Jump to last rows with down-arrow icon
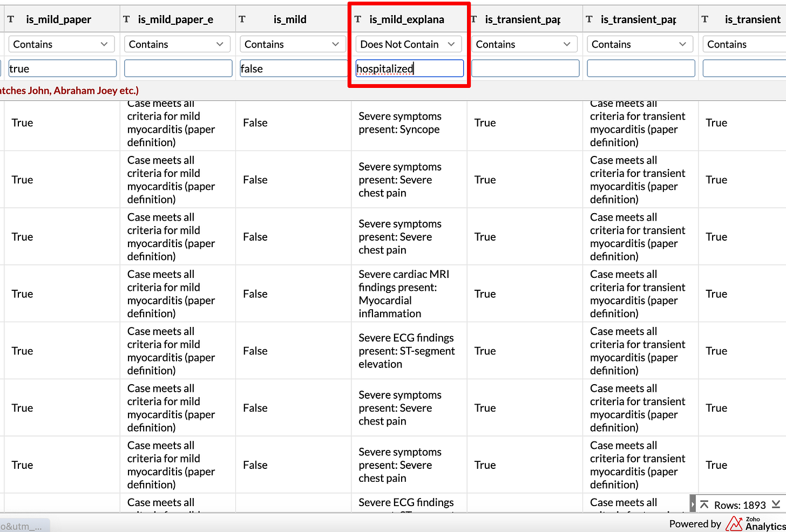786x532 pixels. pyautogui.click(x=776, y=504)
